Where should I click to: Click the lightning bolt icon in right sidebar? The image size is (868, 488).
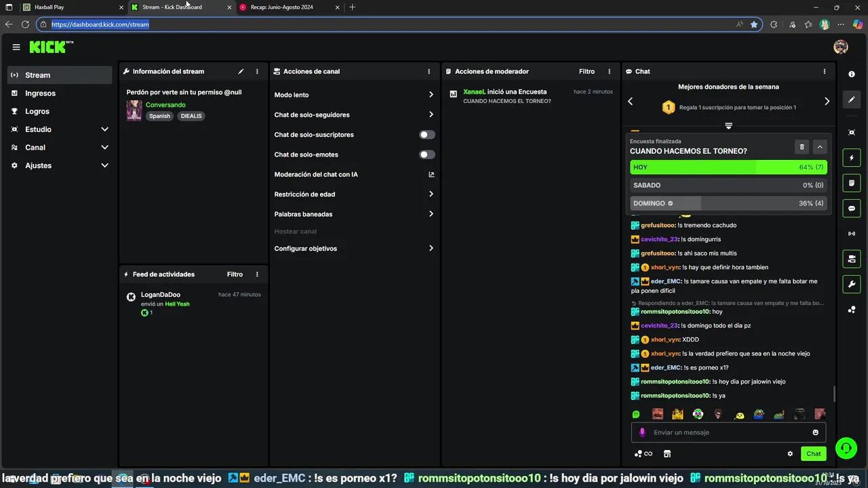coord(852,158)
